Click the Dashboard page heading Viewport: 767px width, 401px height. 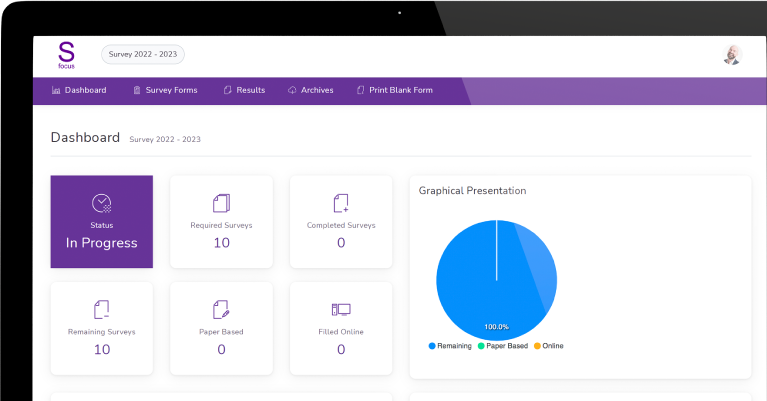[x=85, y=137]
